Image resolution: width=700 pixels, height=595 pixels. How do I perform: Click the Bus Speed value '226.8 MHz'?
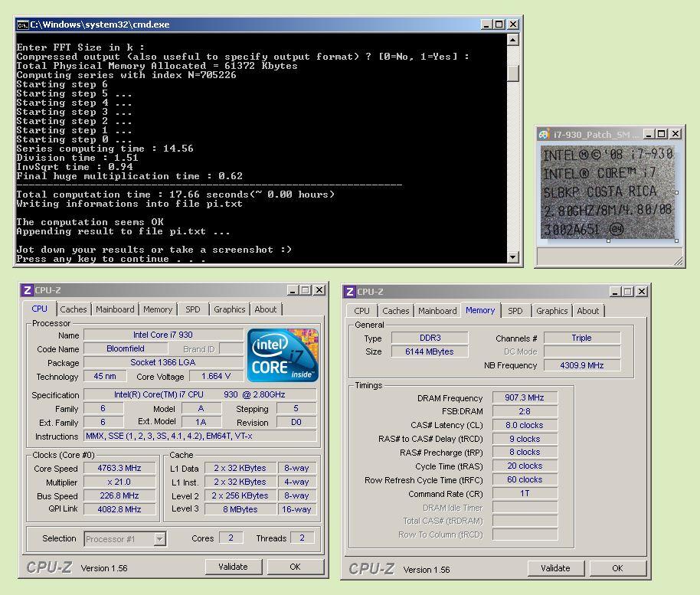click(119, 496)
